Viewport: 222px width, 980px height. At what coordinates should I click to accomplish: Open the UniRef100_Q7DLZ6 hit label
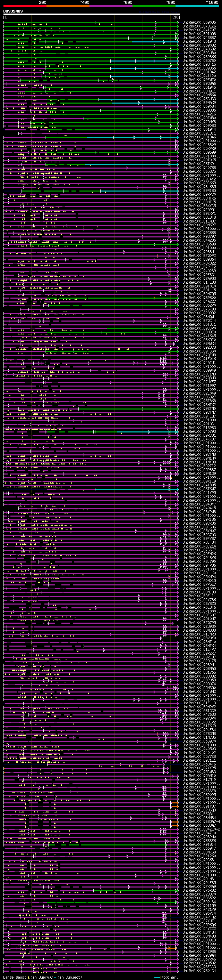(199, 26)
